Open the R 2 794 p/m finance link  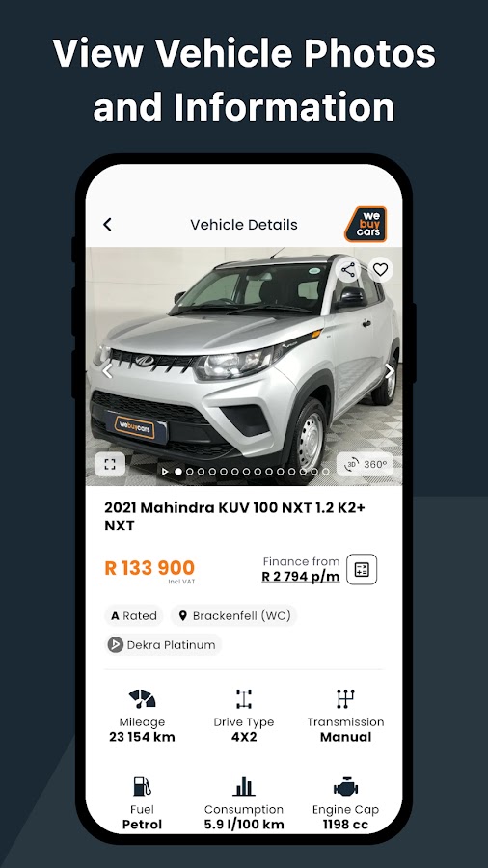click(301, 577)
